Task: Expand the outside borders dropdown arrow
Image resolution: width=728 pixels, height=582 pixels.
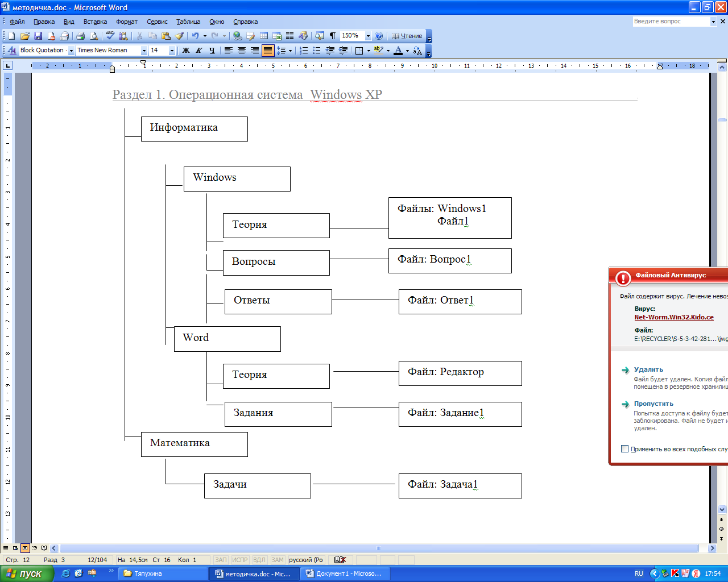Action: [x=369, y=51]
